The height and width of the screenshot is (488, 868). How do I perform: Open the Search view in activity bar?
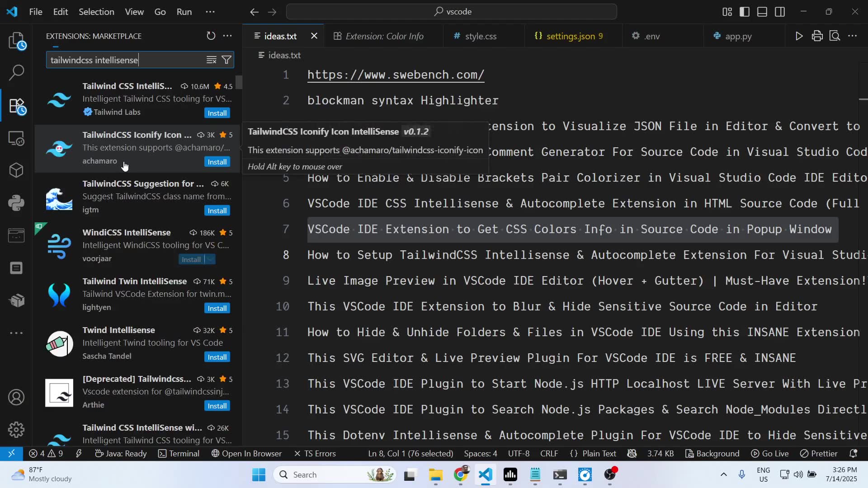[x=17, y=72]
